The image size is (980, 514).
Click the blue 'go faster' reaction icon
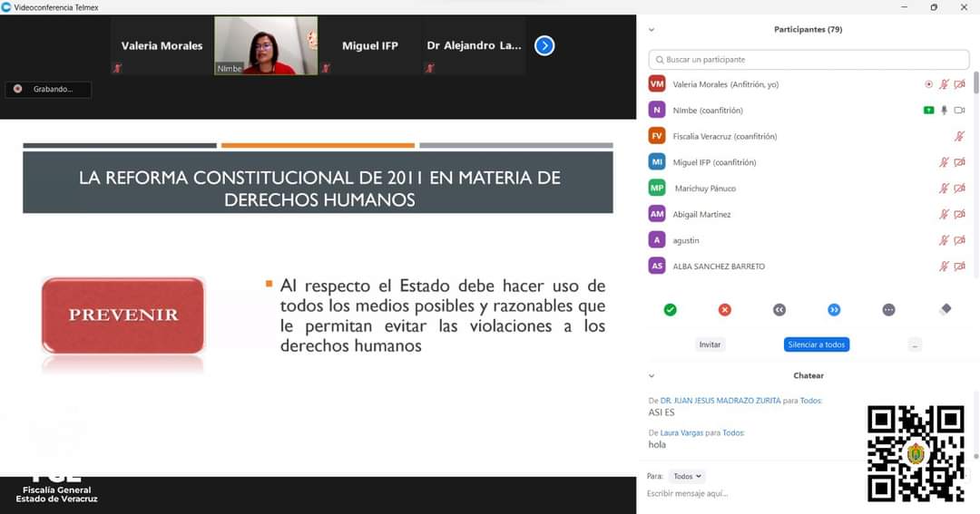coord(834,310)
